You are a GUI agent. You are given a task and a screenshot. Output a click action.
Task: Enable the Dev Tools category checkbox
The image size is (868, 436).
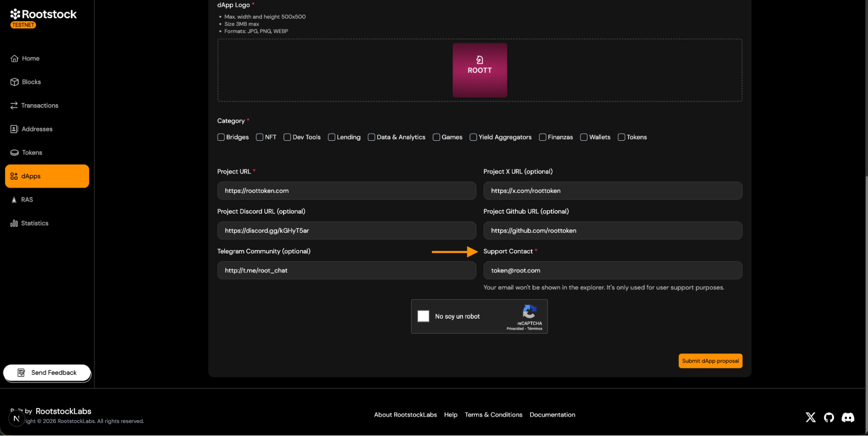[x=287, y=137]
